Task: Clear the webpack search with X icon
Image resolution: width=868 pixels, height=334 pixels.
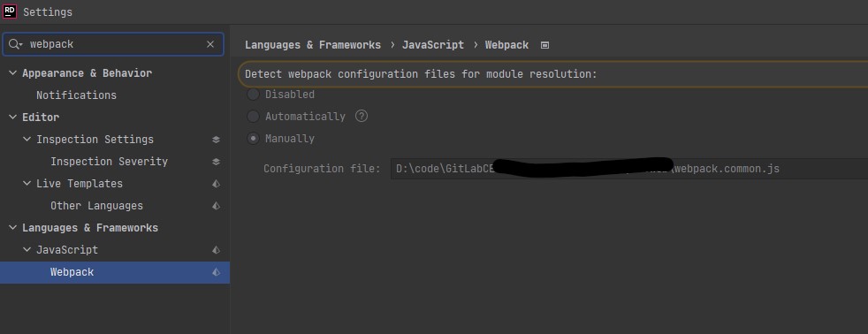Action: [x=210, y=44]
